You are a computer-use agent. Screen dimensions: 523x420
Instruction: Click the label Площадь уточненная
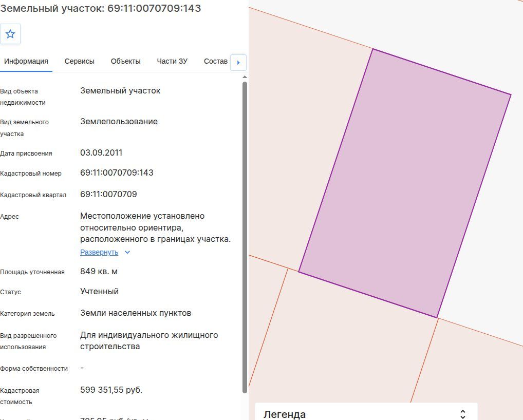(x=32, y=272)
